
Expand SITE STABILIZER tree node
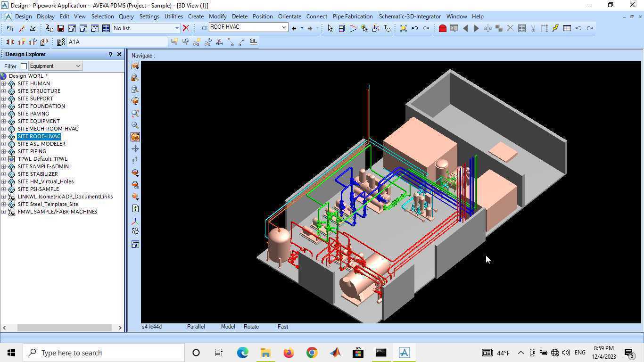(x=4, y=174)
